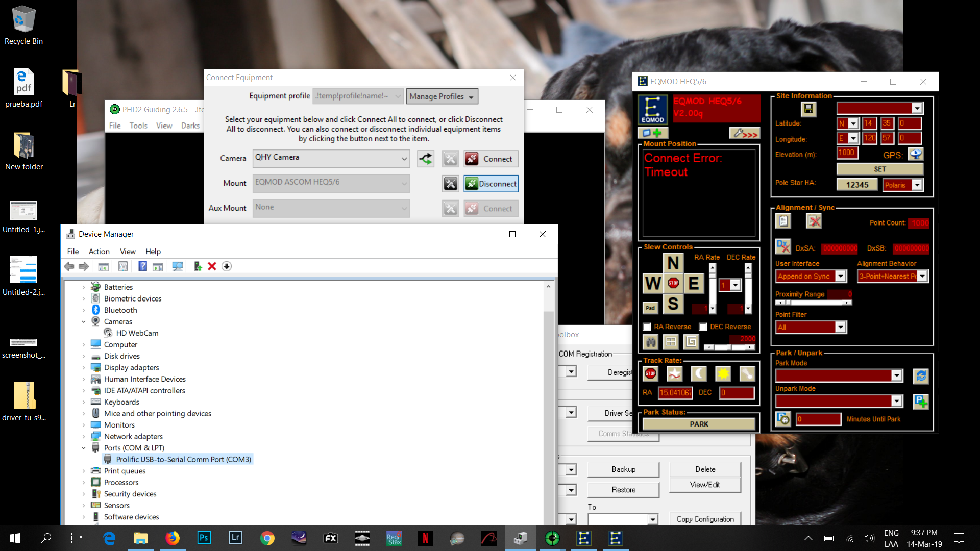980x551 pixels.
Task: Open the Park Mode dropdown
Action: [x=897, y=375]
